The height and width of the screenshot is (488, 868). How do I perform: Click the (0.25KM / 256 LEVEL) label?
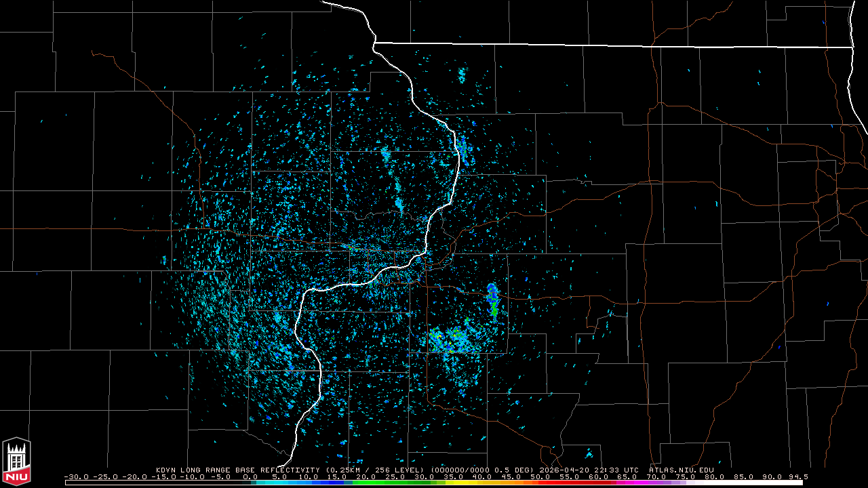pyautogui.click(x=375, y=470)
